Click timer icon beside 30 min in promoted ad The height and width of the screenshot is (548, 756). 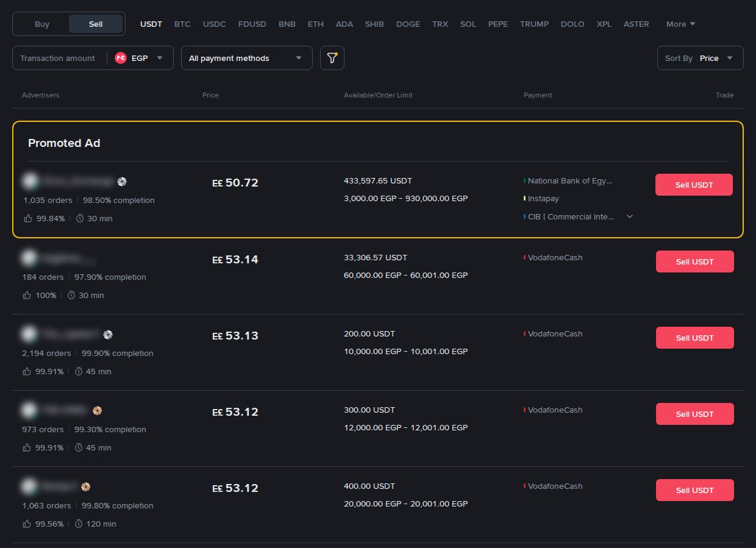(80, 218)
